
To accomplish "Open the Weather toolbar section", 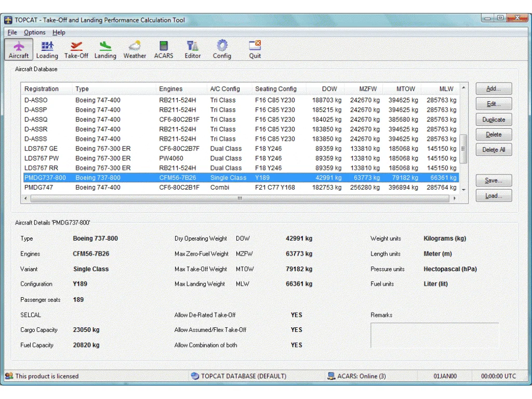I will pyautogui.click(x=135, y=49).
